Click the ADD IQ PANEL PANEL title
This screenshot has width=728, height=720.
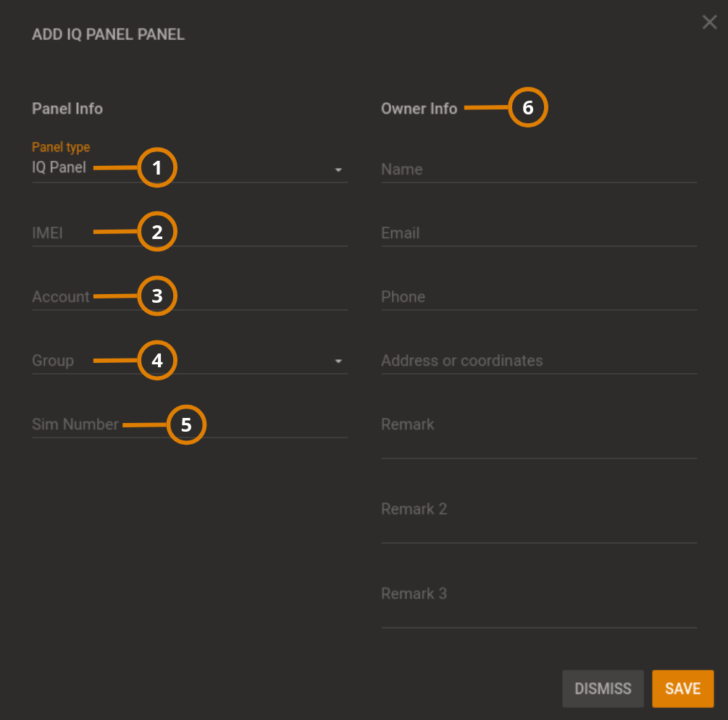[x=108, y=34]
